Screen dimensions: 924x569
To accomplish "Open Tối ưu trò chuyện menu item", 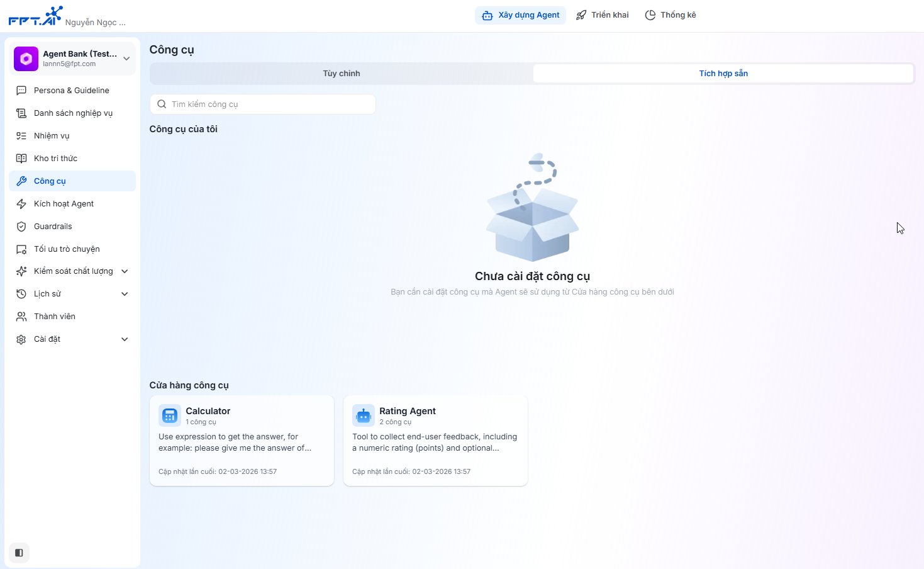I will click(x=72, y=249).
